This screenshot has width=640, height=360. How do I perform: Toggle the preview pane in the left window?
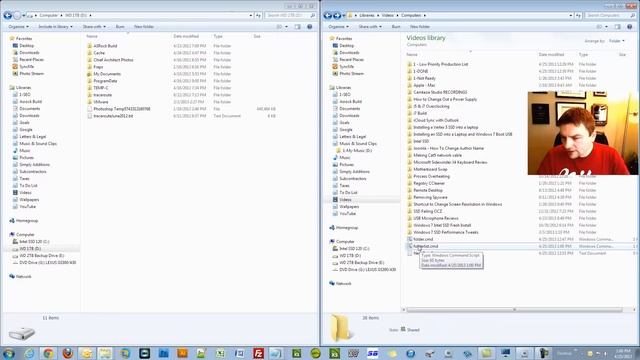click(x=298, y=27)
